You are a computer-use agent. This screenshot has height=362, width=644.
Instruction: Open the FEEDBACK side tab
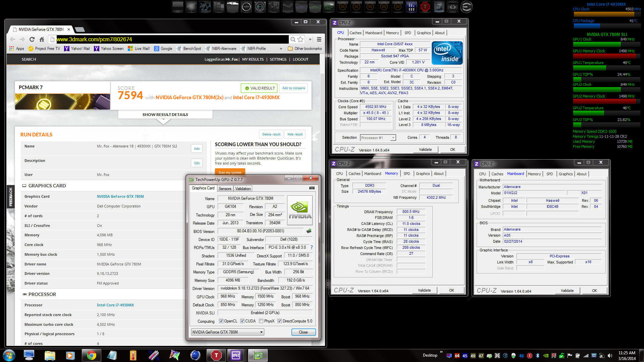(x=11, y=196)
